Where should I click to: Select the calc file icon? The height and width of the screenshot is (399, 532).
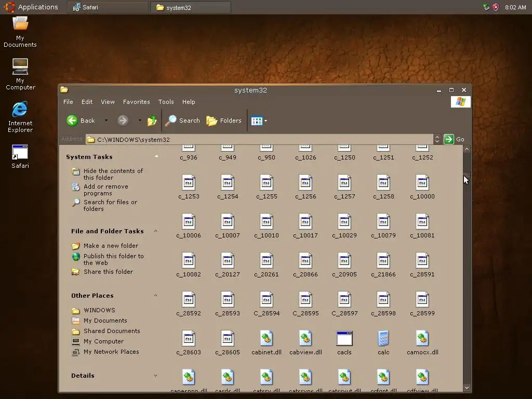point(383,339)
